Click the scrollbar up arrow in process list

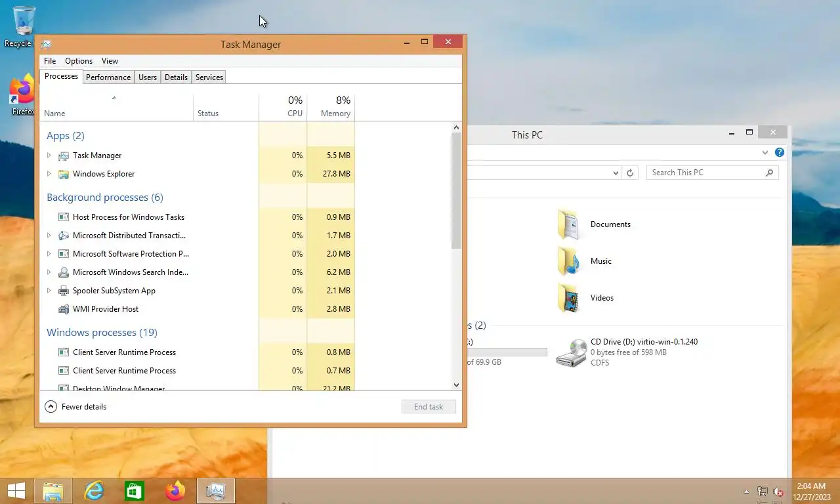[x=457, y=127]
